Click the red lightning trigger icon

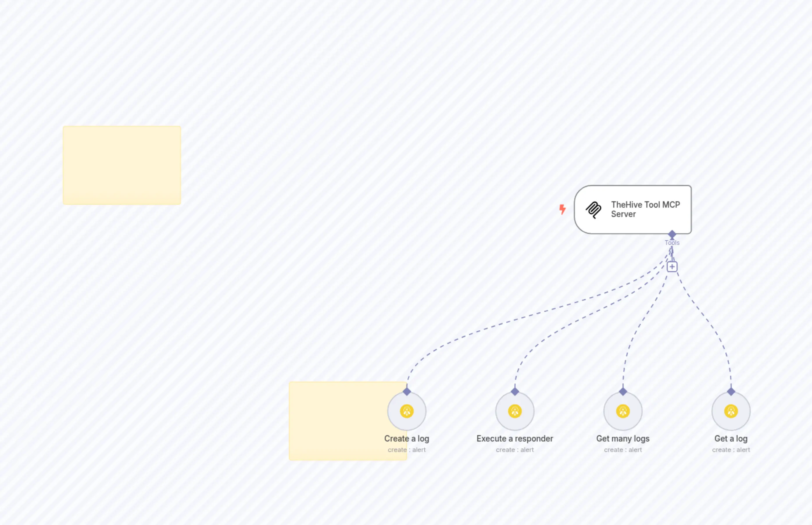click(x=562, y=209)
